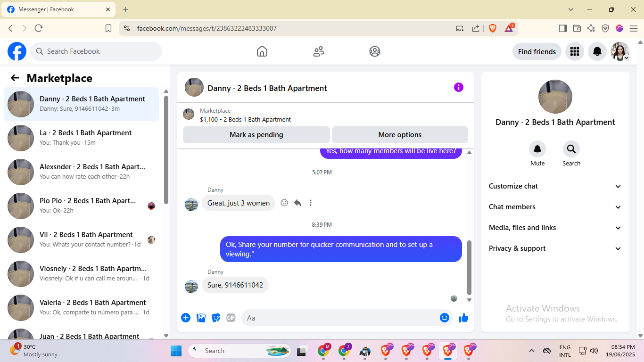This screenshot has height=362, width=644.
Task: Expand Privacy & support section
Action: (555, 248)
